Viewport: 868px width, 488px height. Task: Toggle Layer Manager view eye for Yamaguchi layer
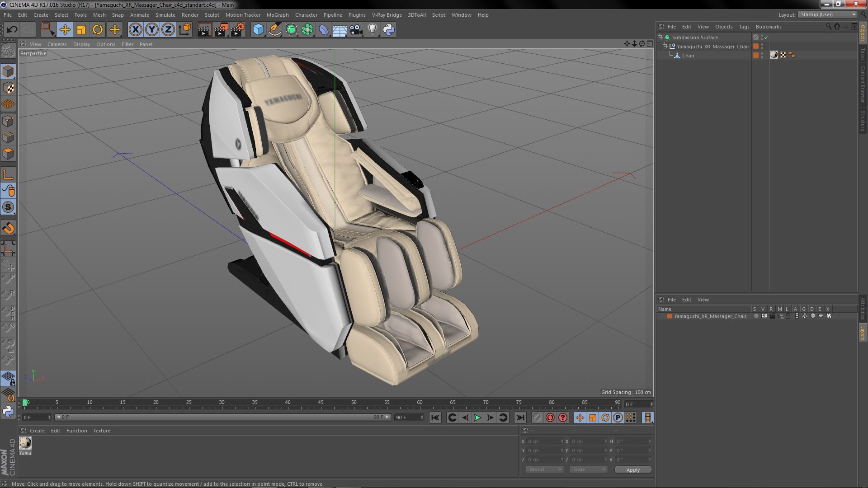pos(764,316)
